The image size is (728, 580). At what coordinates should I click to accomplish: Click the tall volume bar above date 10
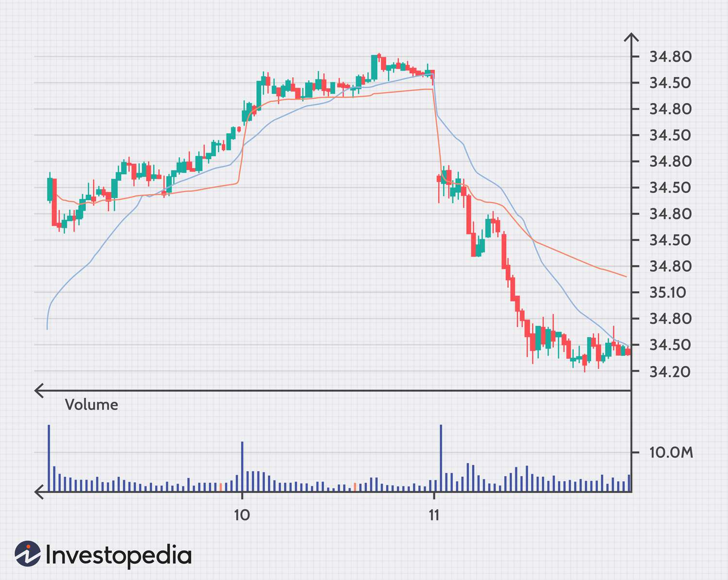point(242,466)
